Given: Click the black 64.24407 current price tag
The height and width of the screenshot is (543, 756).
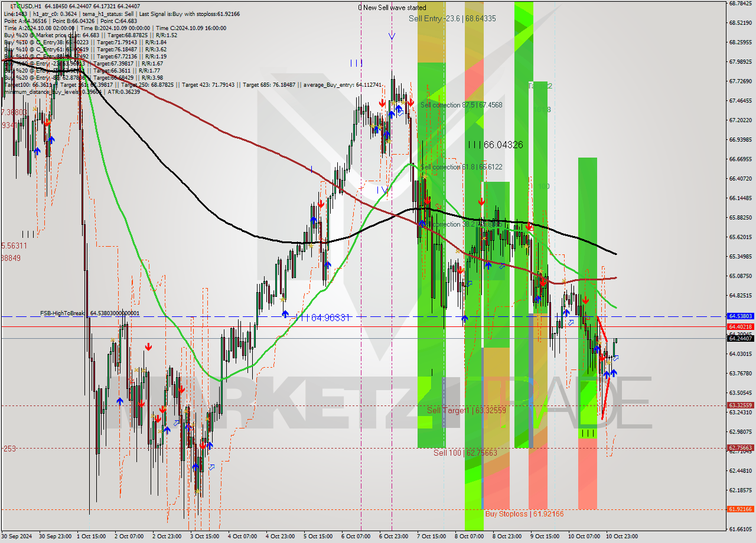Looking at the screenshot, I should 740,338.
